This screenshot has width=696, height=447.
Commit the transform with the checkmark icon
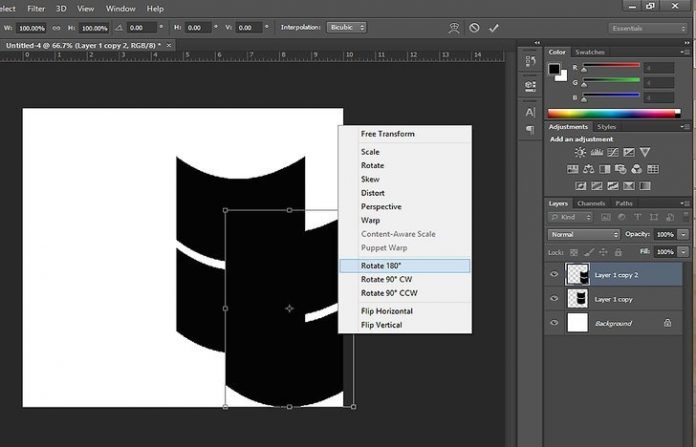[494, 28]
